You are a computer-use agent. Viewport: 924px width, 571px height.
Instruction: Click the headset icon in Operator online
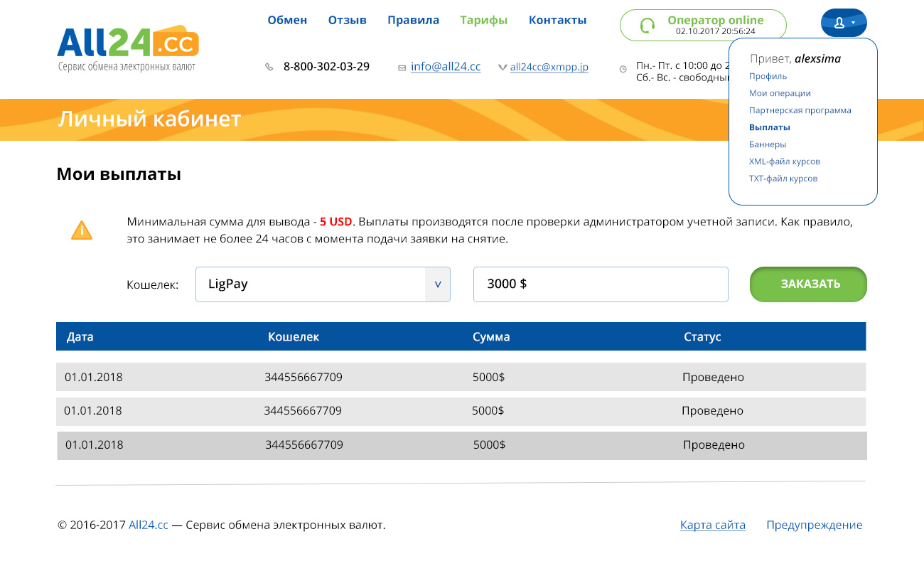(x=647, y=26)
